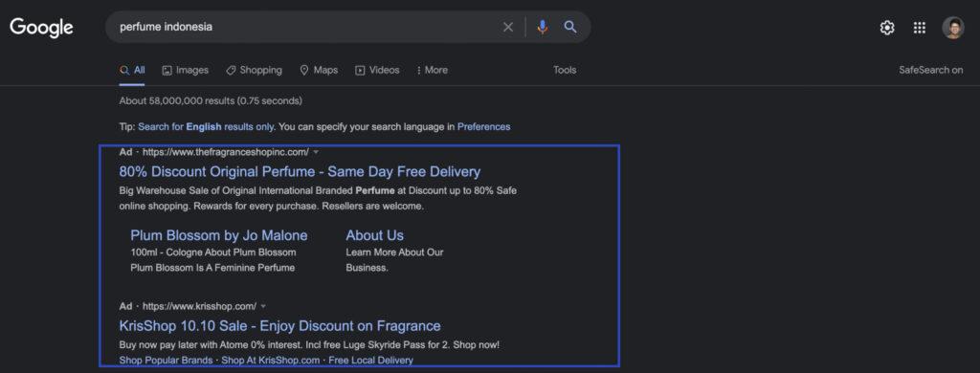
Task: Open 'KrisShop 10.10 Sale' ad headline
Action: coord(279,326)
